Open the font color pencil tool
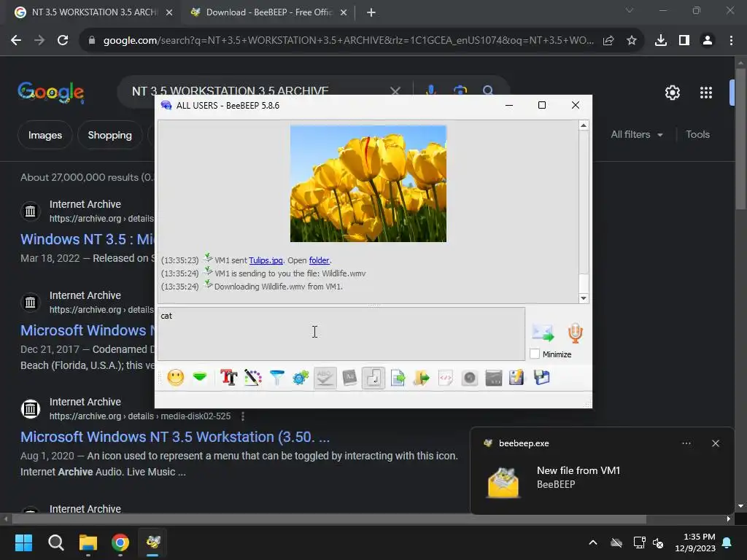The width and height of the screenshot is (747, 560). (253, 378)
